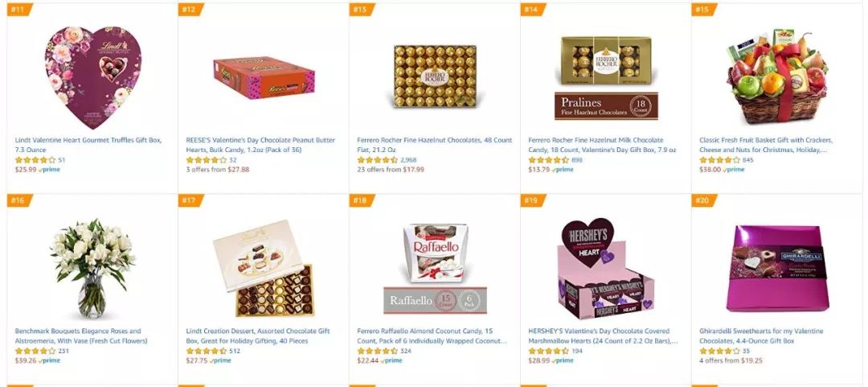This screenshot has width=868, height=387.
Task: Open the 512 reviews link for Lindt Creation
Action: [235, 351]
